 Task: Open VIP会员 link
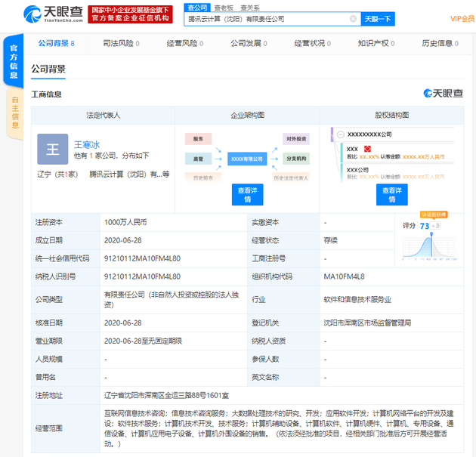[462, 19]
